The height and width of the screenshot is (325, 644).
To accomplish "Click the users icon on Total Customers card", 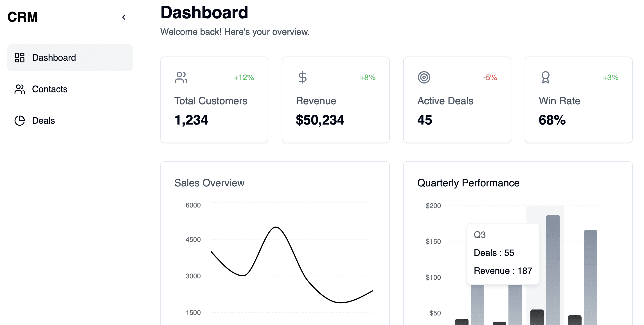I will (x=181, y=77).
